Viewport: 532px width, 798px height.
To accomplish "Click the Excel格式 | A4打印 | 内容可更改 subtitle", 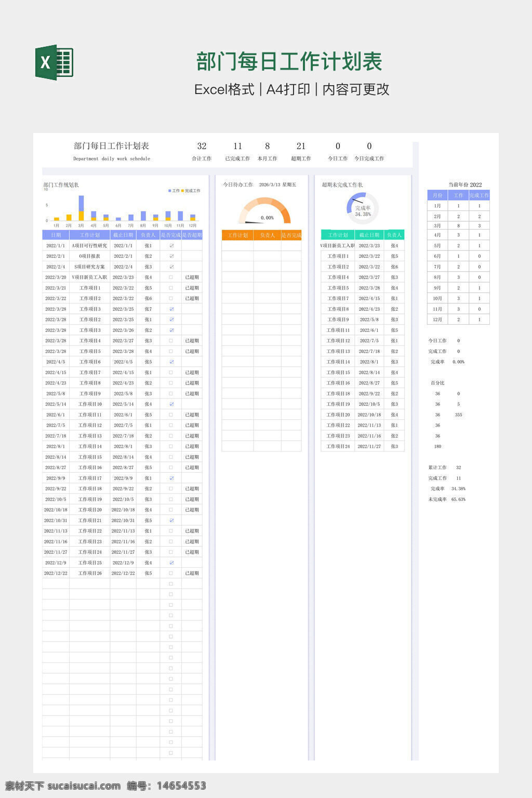I will point(292,89).
